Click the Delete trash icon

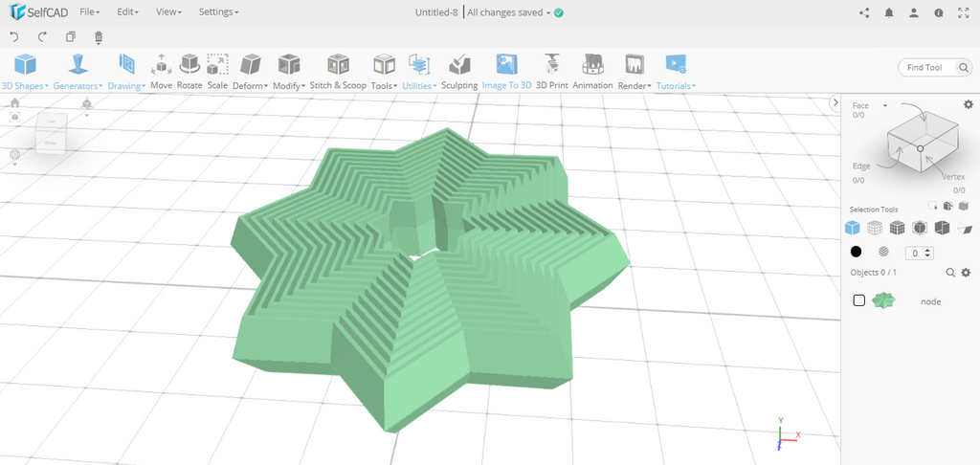[x=99, y=37]
